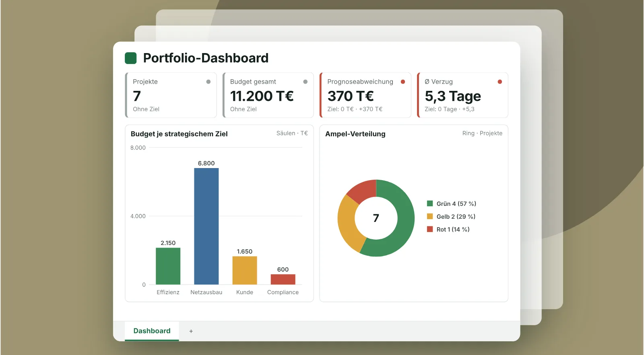Click the 8.000 y-axis label

coord(138,148)
